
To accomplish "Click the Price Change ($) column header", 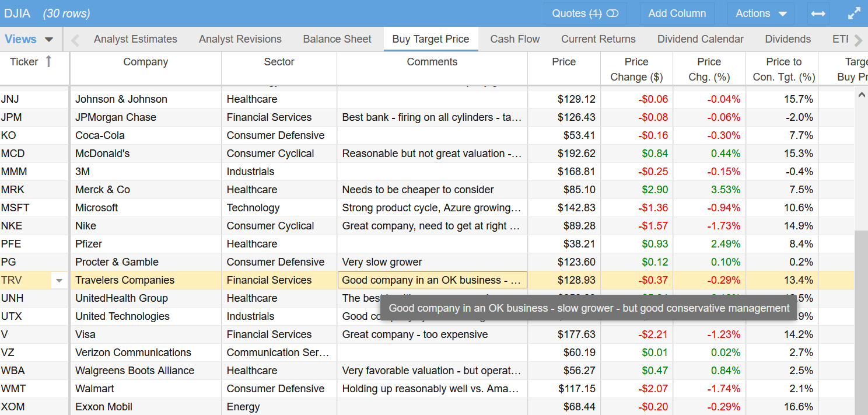I will pos(636,69).
